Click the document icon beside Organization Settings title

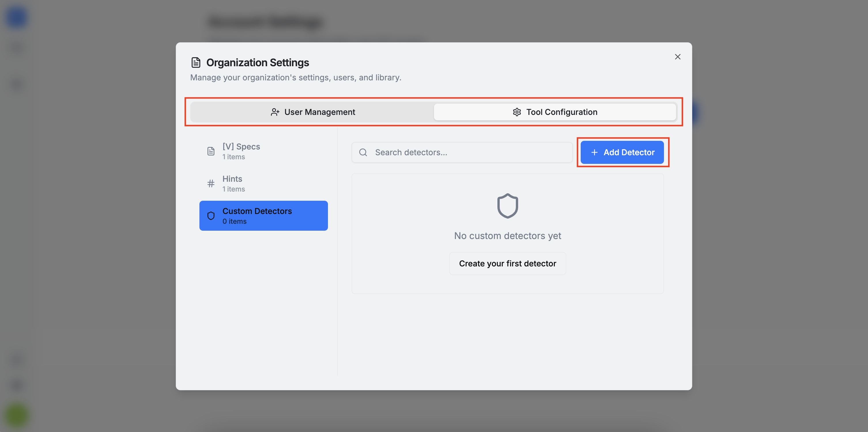point(196,62)
